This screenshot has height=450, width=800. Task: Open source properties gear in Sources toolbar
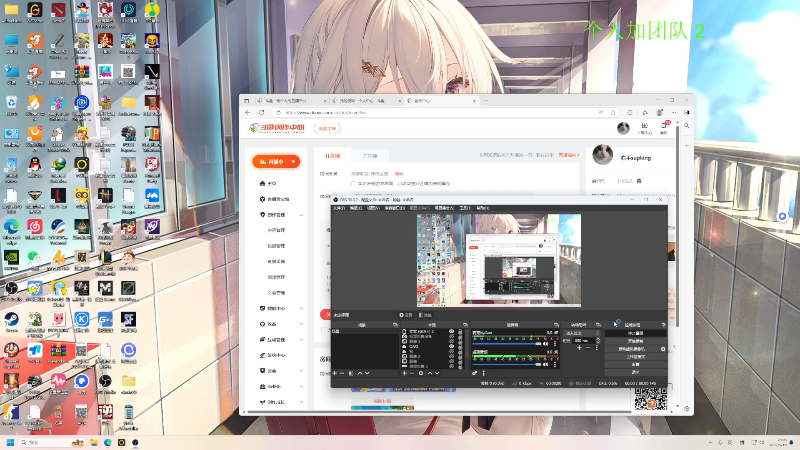coord(421,373)
